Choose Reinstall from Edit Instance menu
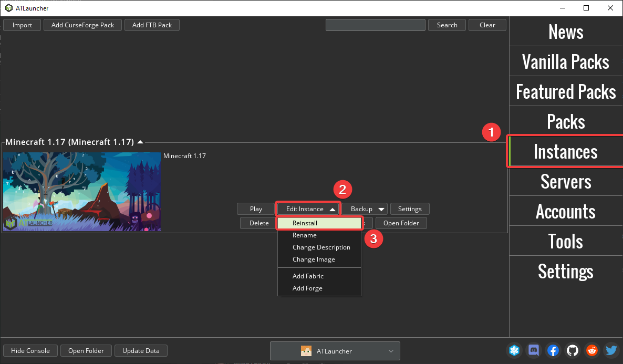 coord(319,223)
